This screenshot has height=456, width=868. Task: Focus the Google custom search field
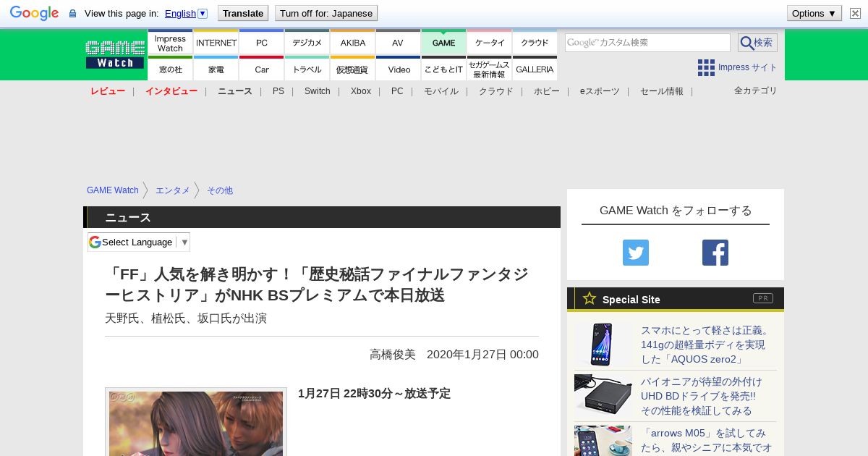coord(647,43)
